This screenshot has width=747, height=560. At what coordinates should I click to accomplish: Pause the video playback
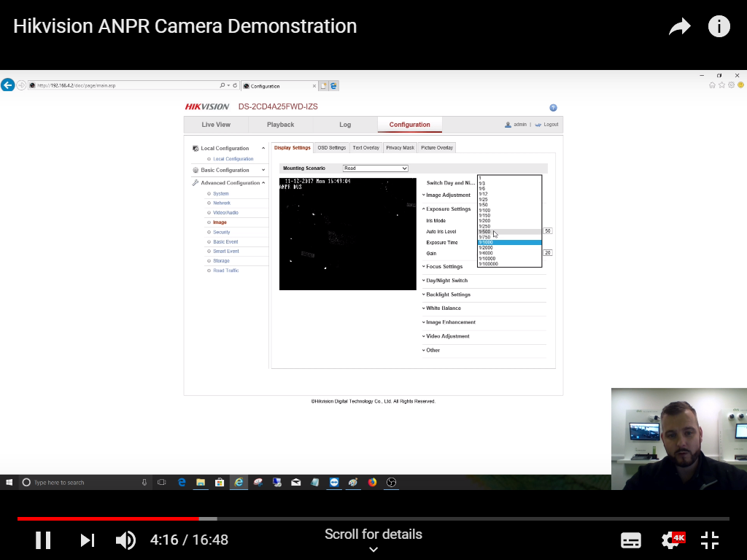(43, 540)
